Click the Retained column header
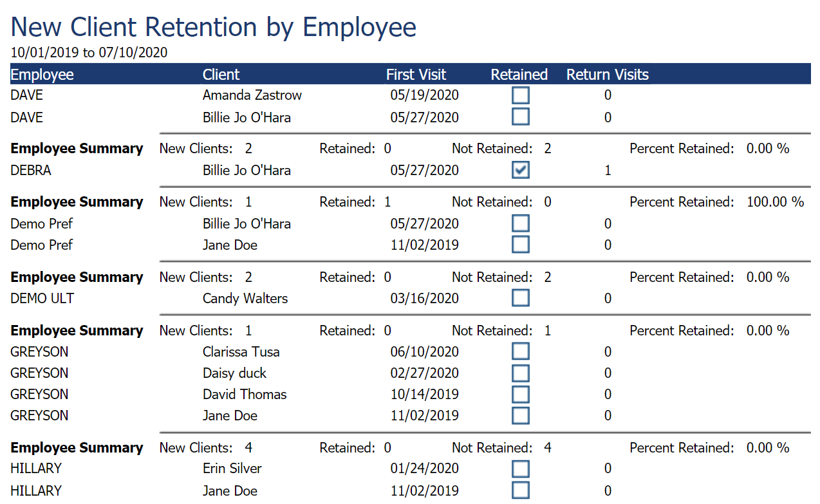This screenshot has width=820, height=504. click(x=519, y=75)
